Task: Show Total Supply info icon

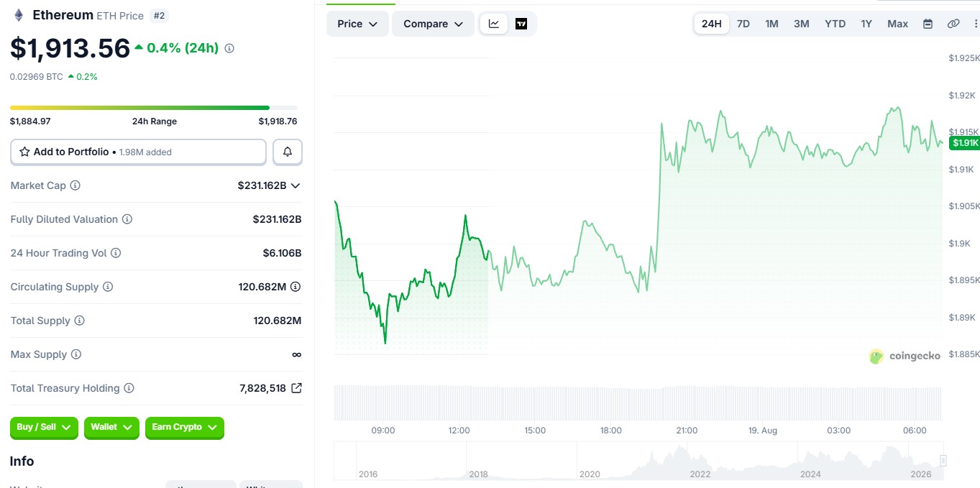Action: pyautogui.click(x=80, y=321)
